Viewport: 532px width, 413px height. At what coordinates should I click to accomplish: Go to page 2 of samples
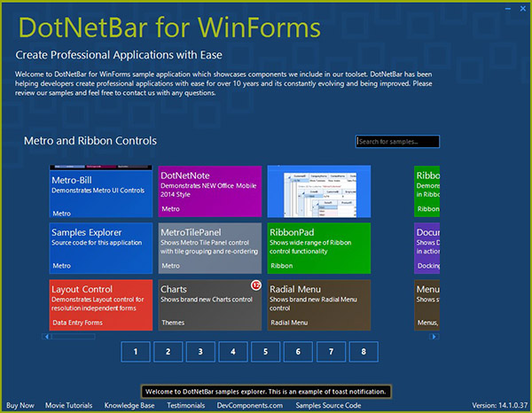pyautogui.click(x=168, y=352)
